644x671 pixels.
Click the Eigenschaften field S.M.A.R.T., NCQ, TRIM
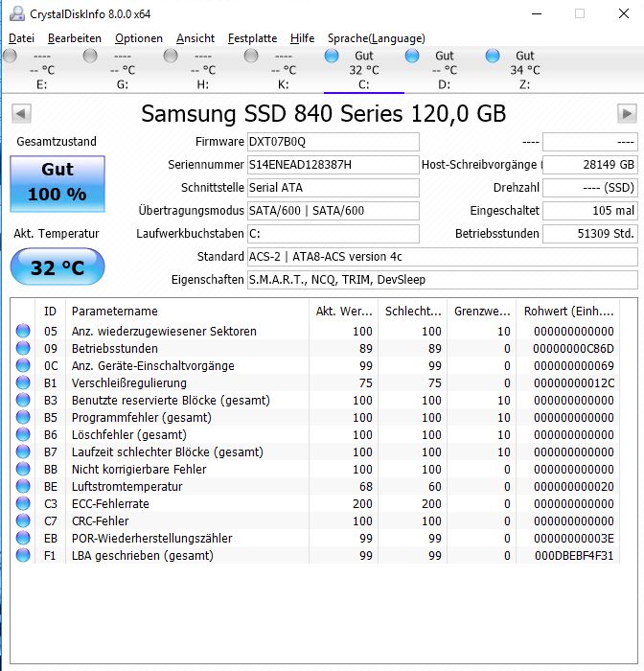[443, 280]
